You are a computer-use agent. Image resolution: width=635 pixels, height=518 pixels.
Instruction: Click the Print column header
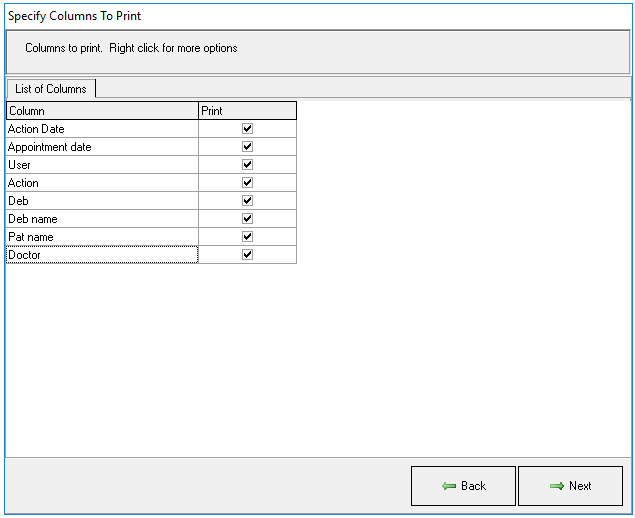click(247, 111)
